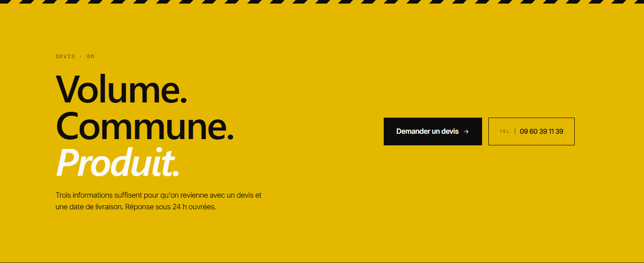644x263 pixels.
Task: Click the "06" section number
Action: pos(91,56)
